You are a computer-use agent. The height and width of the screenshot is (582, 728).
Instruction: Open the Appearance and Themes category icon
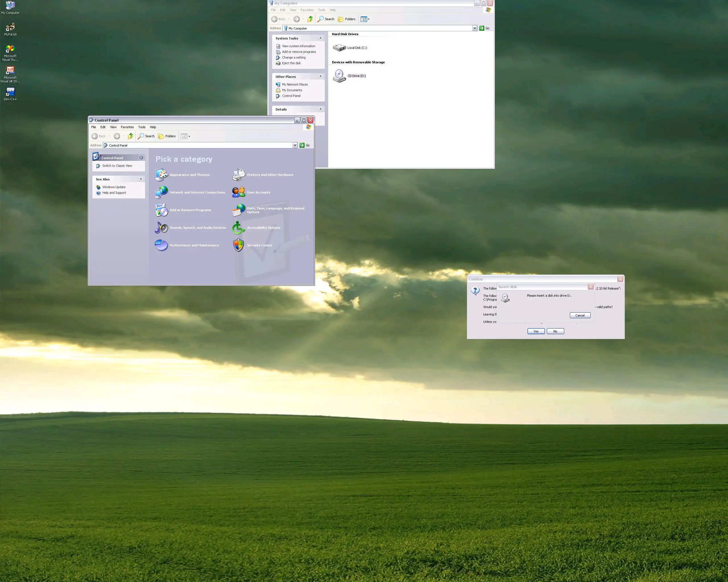pos(161,175)
